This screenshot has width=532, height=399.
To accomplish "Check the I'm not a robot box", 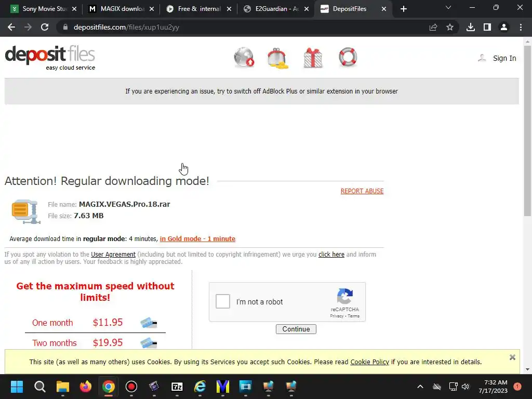I will (223, 301).
